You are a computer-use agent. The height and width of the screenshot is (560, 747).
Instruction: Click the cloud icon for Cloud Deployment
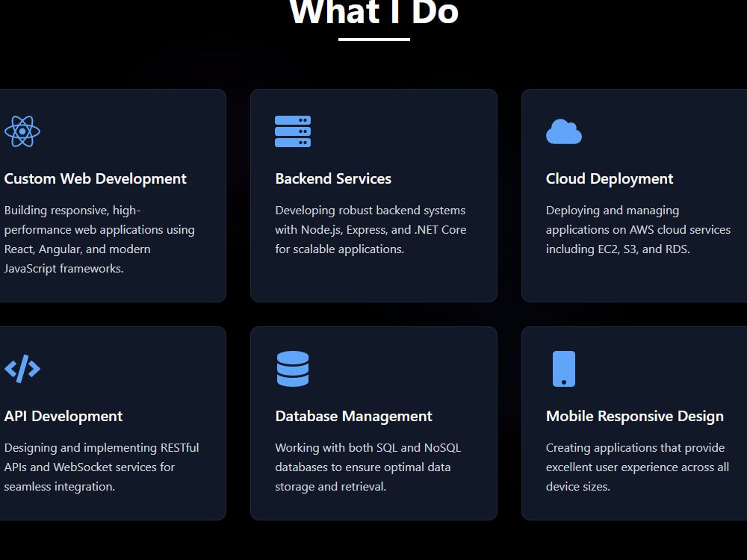point(563,131)
